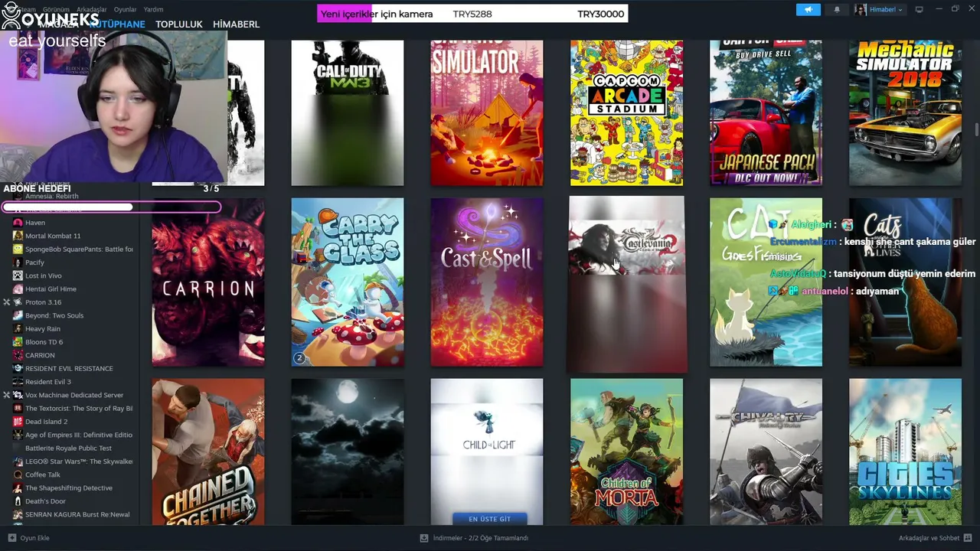
Task: Click the Mortal Kombat 11 sidebar icon
Action: tap(18, 236)
